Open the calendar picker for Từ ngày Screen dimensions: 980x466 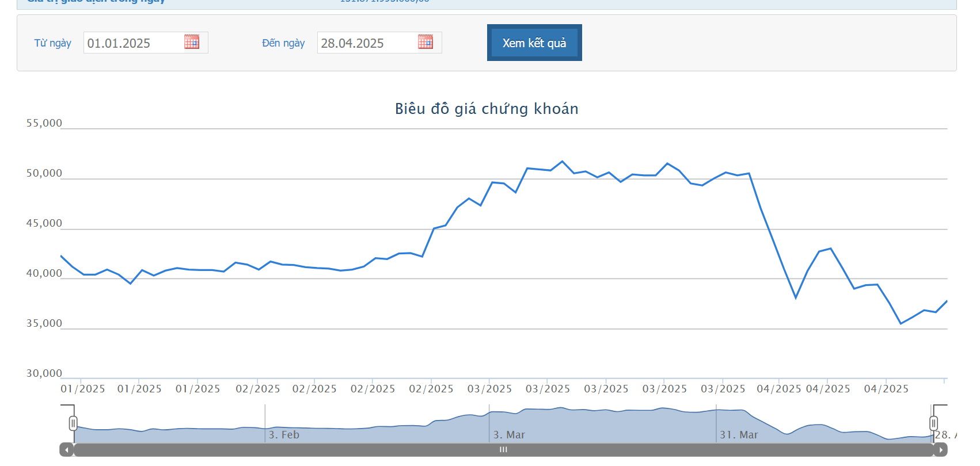click(x=192, y=42)
